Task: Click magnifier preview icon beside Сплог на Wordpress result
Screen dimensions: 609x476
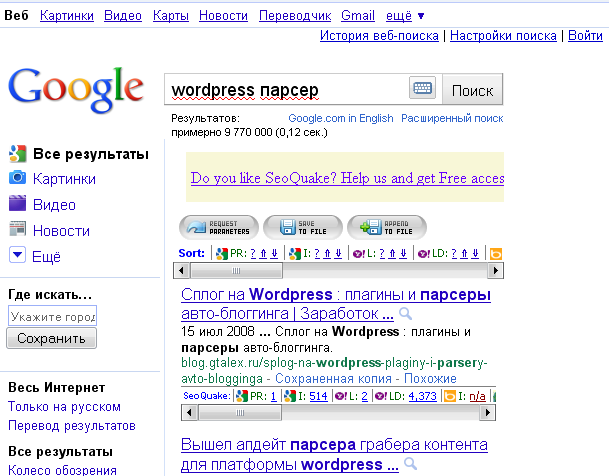Action: coord(405,313)
